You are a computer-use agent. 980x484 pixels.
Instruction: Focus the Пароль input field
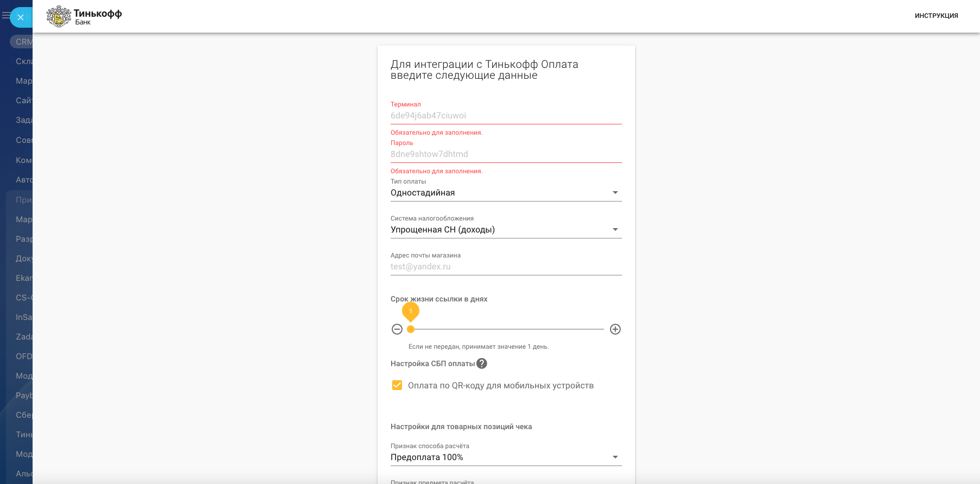[x=506, y=154]
